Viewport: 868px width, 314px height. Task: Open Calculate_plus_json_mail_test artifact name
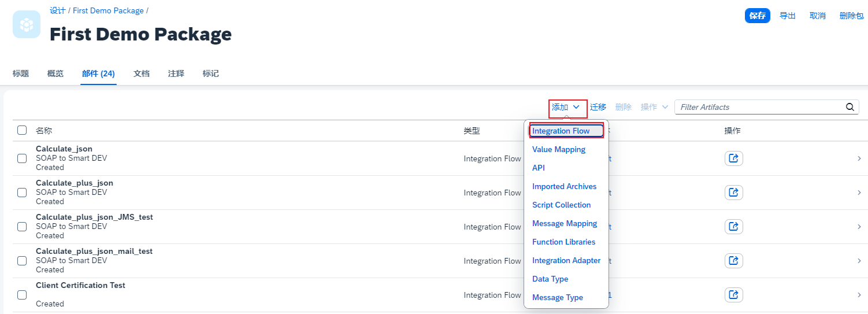click(94, 251)
